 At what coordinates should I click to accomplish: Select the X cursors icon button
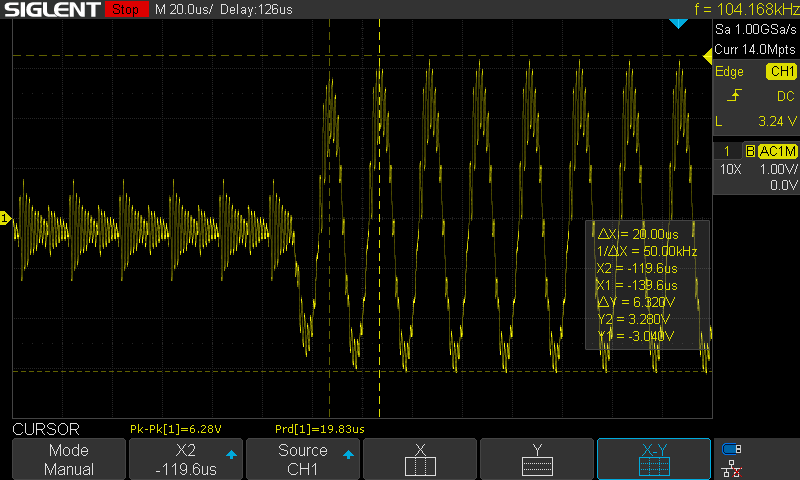pyautogui.click(x=420, y=459)
